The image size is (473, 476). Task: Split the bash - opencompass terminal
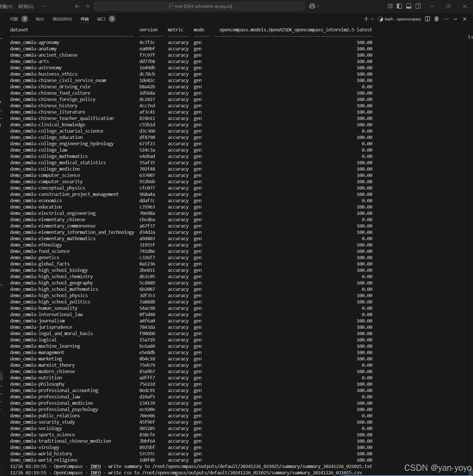click(427, 19)
